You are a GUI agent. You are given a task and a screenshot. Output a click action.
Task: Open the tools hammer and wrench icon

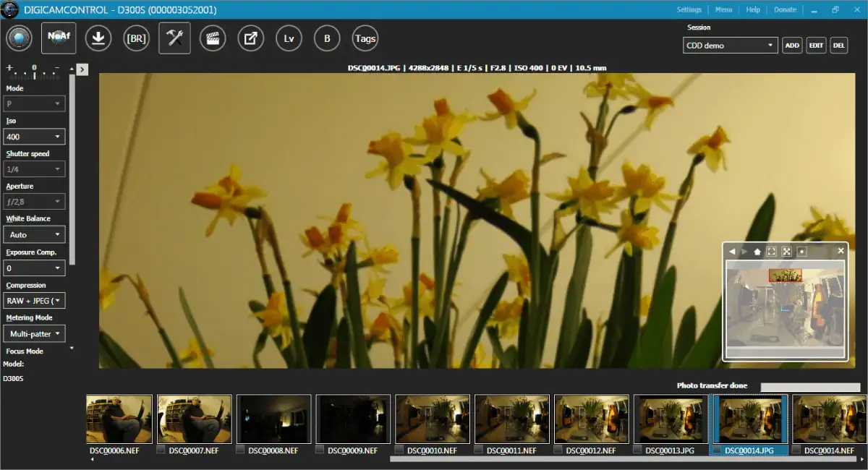[174, 38]
